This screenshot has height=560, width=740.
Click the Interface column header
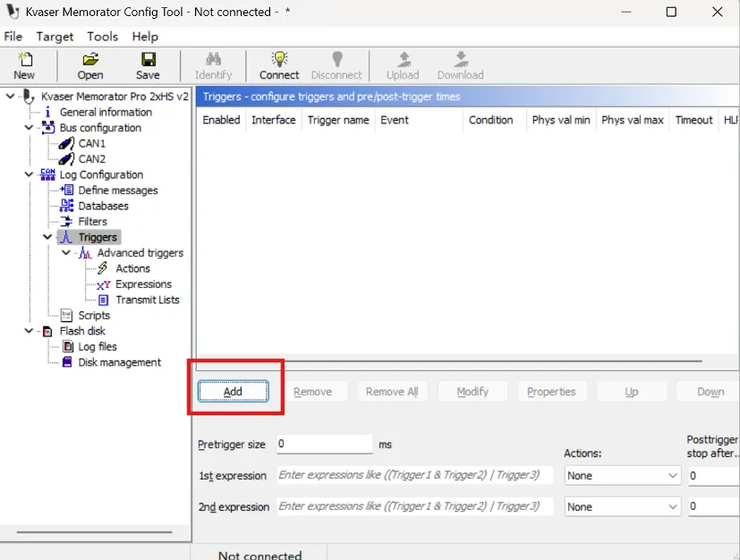tap(274, 120)
